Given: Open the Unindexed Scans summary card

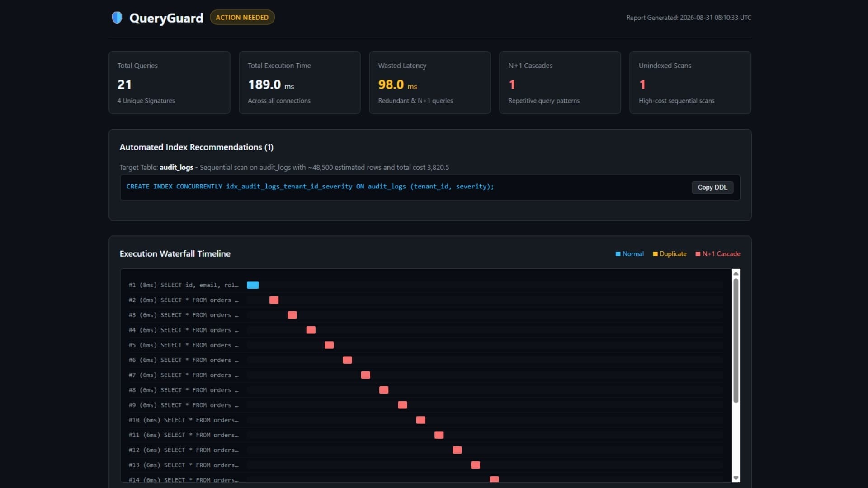Looking at the screenshot, I should 690,82.
